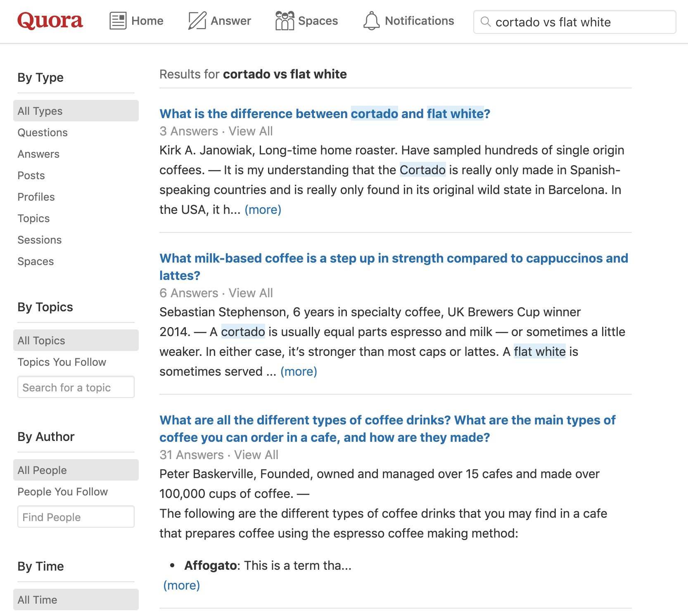Screen dimensions: 688x616
Task: Click the Find People field
Action: pyautogui.click(x=76, y=516)
